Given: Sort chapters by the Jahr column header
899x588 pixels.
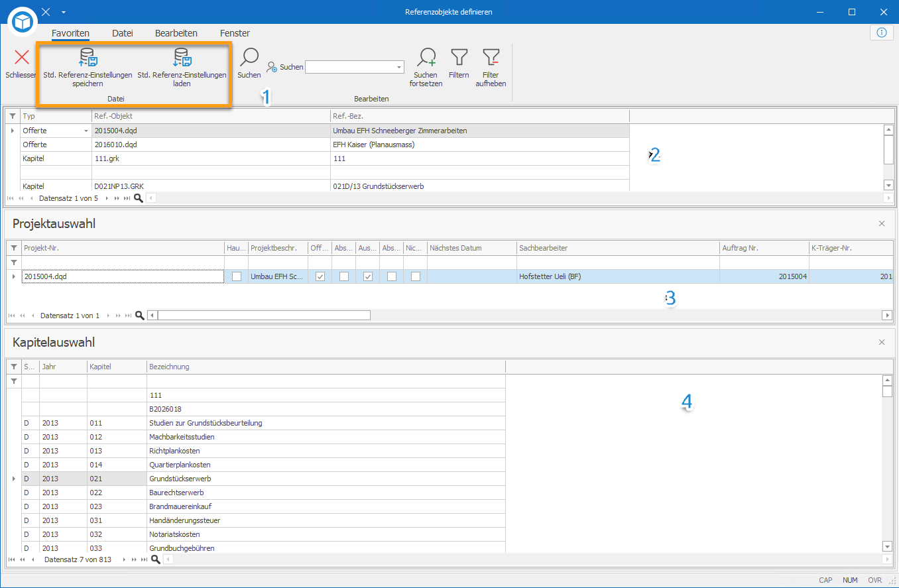Looking at the screenshot, I should click(64, 367).
